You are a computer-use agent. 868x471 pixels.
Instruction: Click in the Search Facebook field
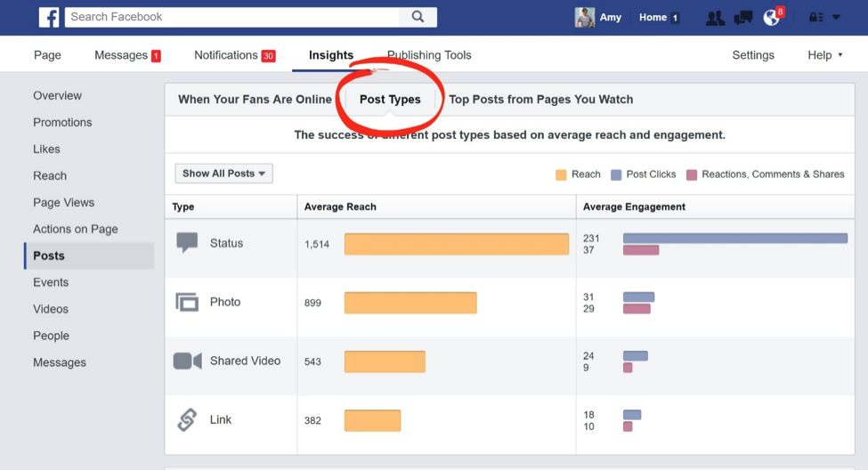click(232, 17)
